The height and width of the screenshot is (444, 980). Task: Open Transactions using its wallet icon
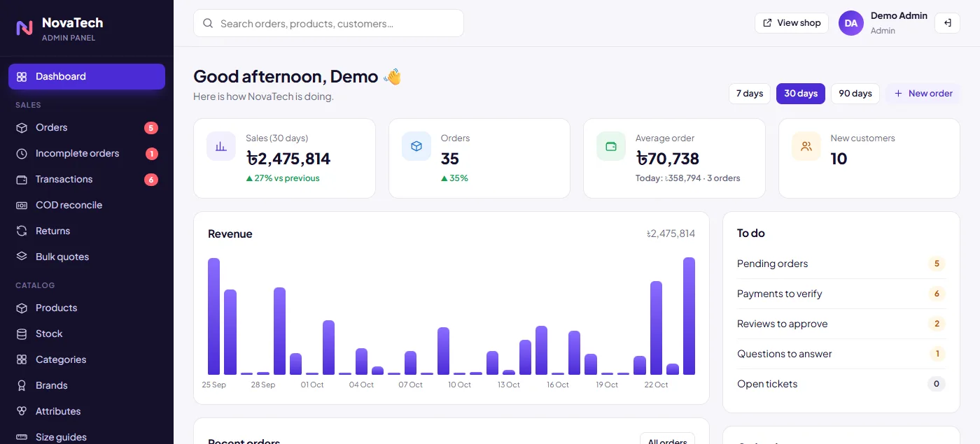click(x=22, y=180)
